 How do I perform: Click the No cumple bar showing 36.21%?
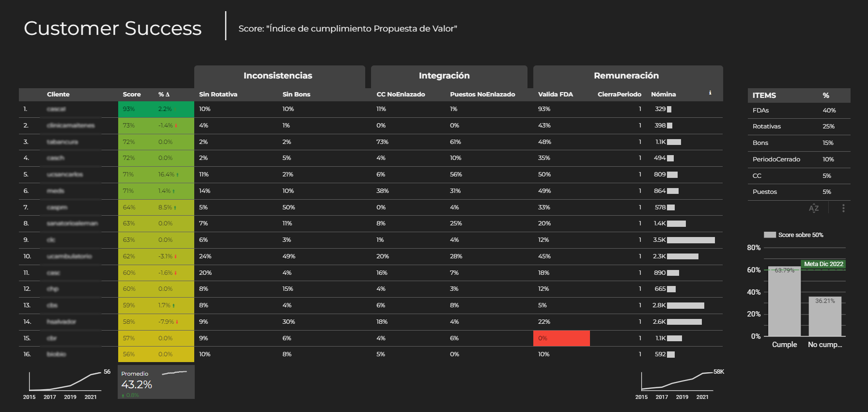point(825,316)
